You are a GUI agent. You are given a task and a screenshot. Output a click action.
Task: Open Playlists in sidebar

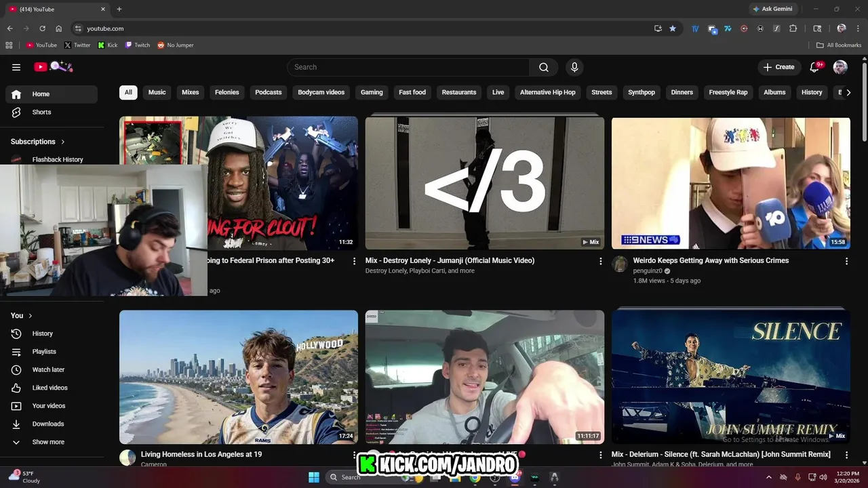pos(52,352)
